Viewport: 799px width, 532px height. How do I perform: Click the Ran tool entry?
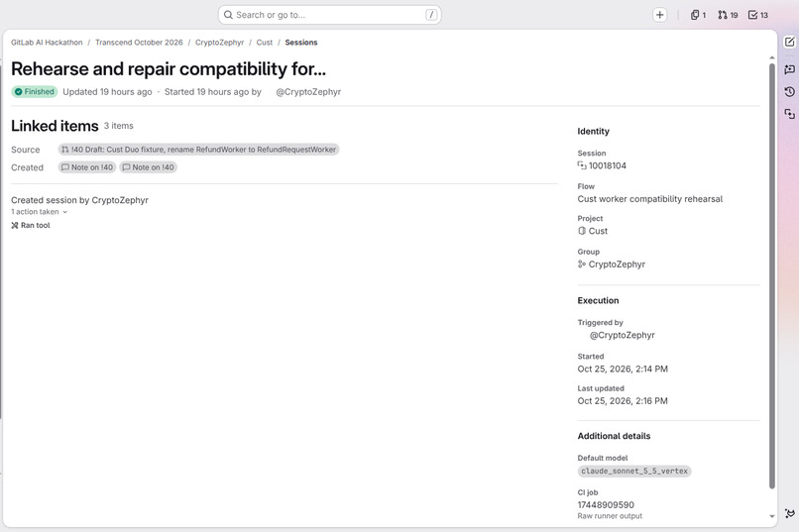click(31, 225)
